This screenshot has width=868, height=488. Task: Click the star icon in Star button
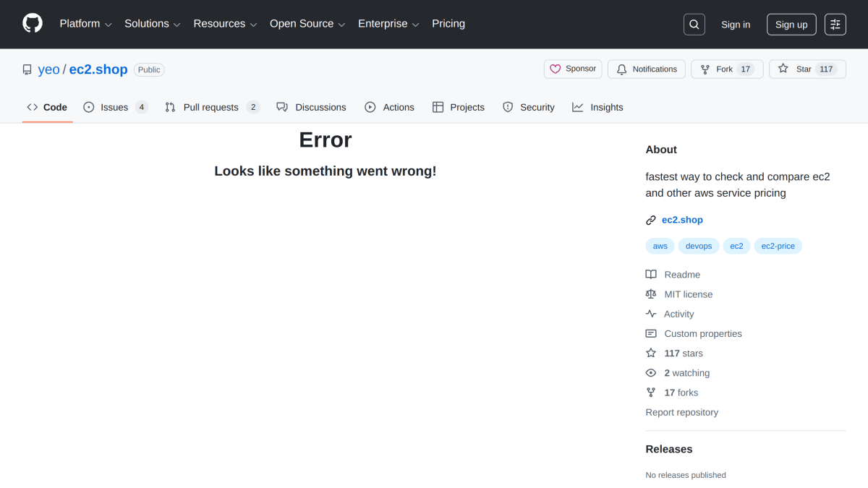[783, 69]
